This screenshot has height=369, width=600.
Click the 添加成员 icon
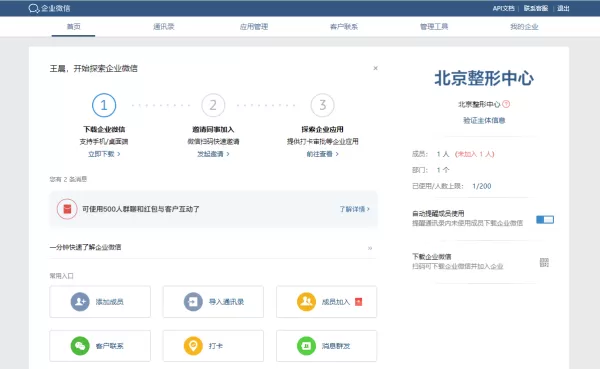(x=80, y=302)
